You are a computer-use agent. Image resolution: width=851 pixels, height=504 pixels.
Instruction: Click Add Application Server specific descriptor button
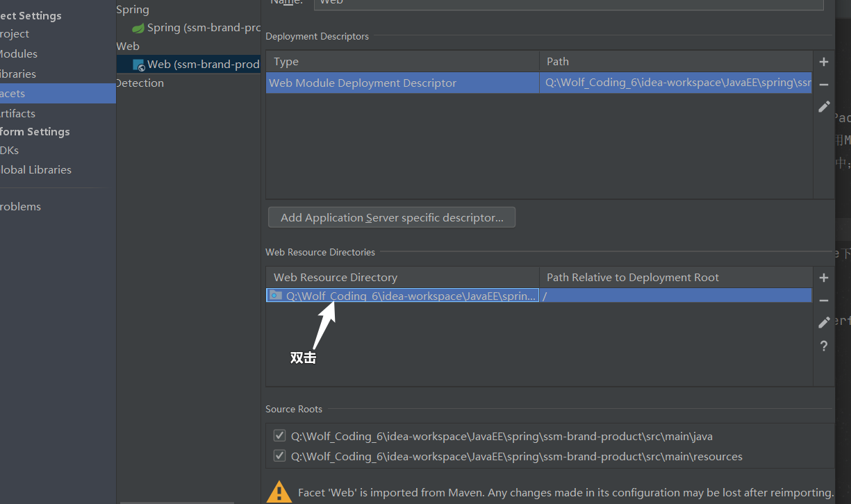point(392,217)
